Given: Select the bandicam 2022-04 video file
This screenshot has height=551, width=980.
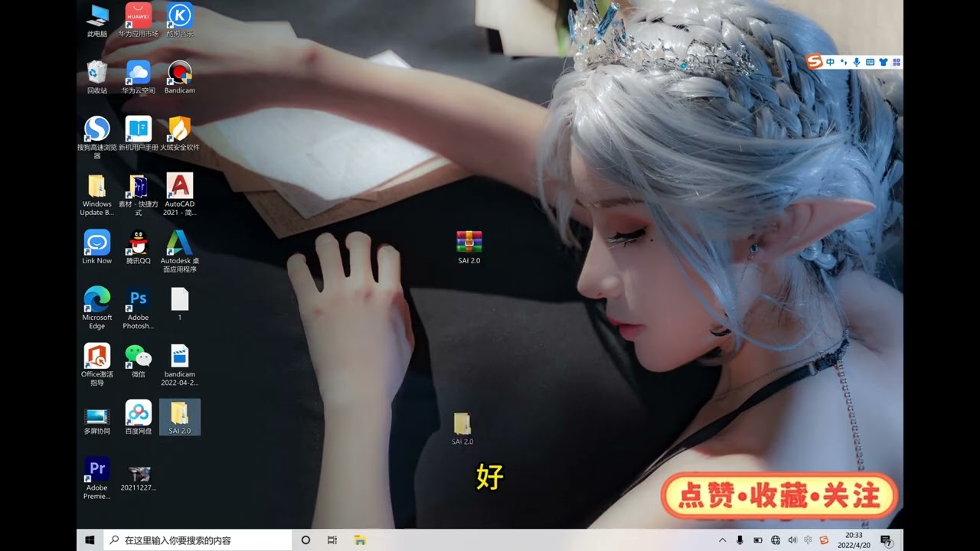Looking at the screenshot, I should pos(180,364).
